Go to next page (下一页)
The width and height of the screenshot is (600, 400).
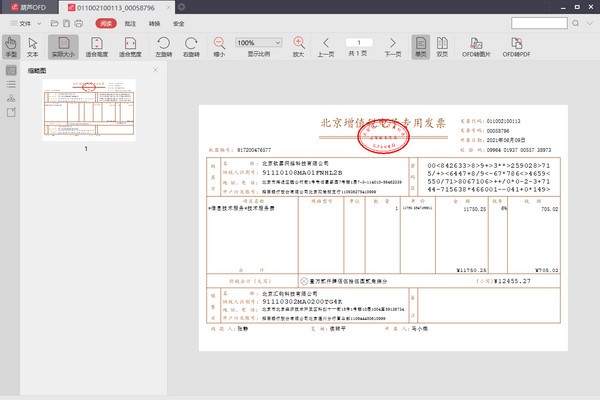pyautogui.click(x=392, y=47)
